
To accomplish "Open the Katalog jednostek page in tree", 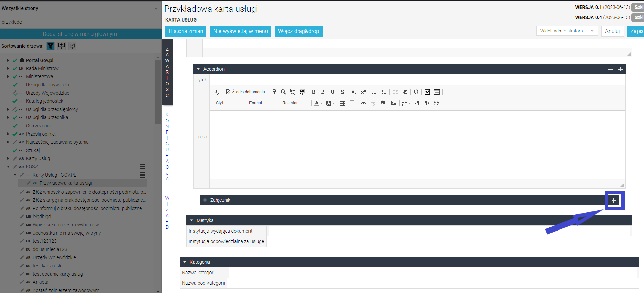I will (x=45, y=101).
